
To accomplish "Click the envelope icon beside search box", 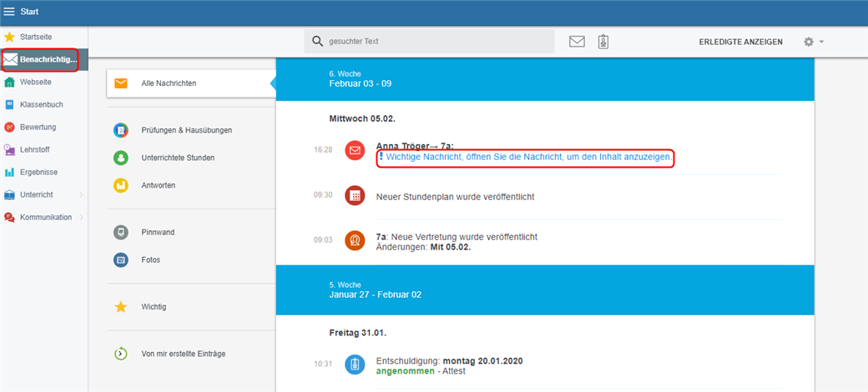I will click(x=577, y=42).
